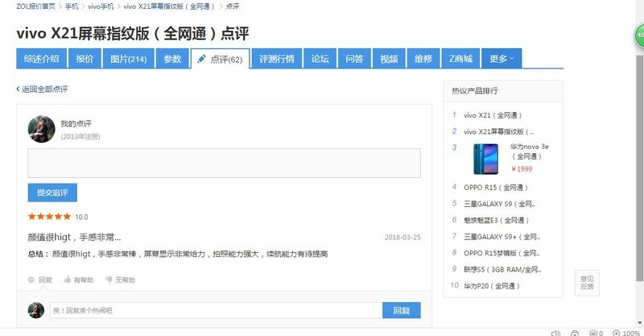Viewport: 644px width, 336px height.
Task: Click the reply input field 亲！回复凑个热闹吧
Action: (x=216, y=310)
